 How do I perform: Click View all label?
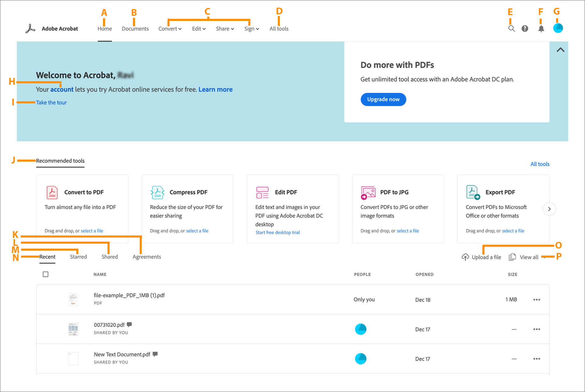tap(529, 257)
